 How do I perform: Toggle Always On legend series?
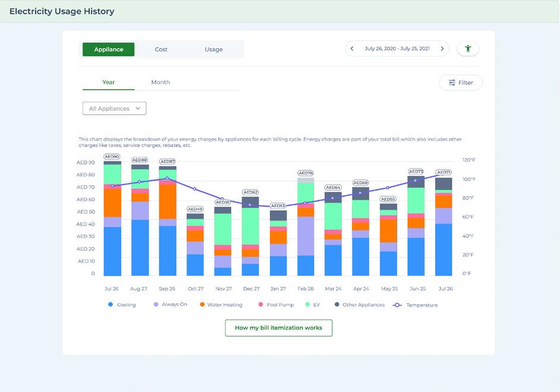click(x=171, y=304)
